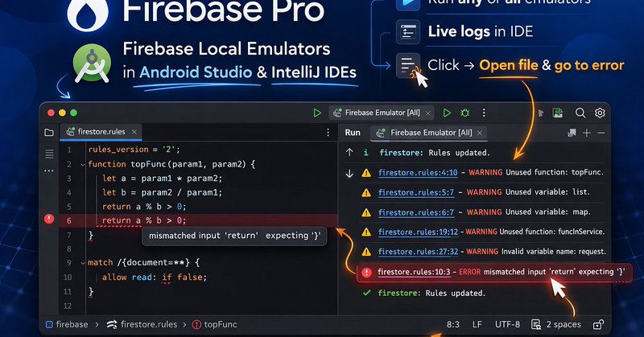Start debugging with the green bug icon
This screenshot has width=644, height=337.
tap(465, 113)
